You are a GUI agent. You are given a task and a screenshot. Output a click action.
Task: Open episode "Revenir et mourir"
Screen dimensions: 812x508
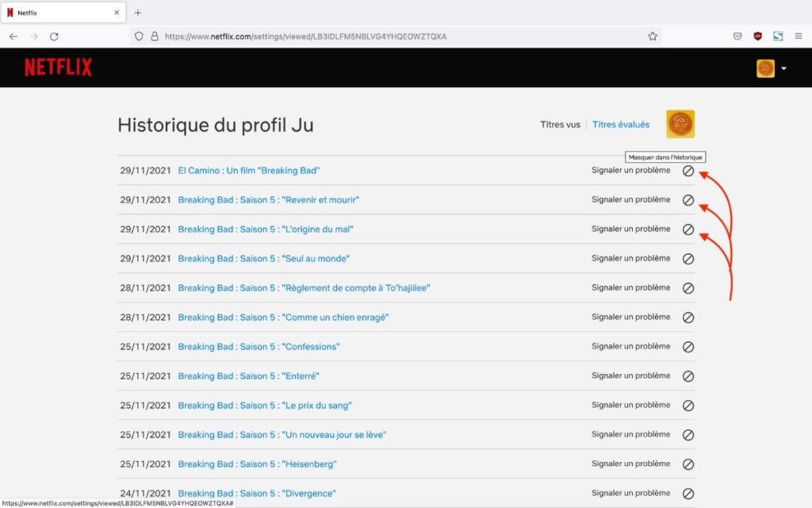[268, 200]
